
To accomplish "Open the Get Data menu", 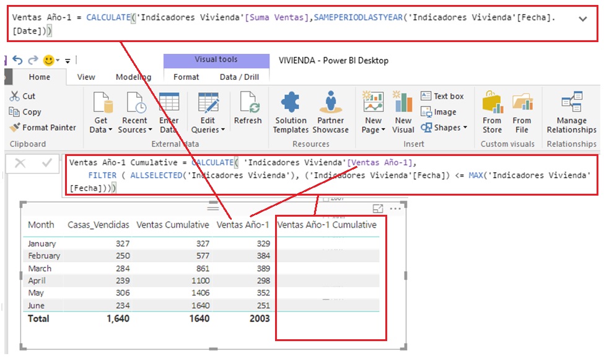I will [x=101, y=113].
